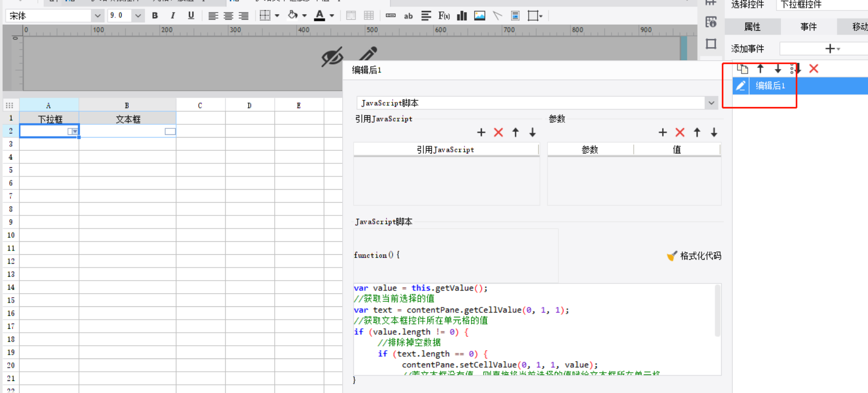Click the insert image icon
Image resolution: width=868 pixels, height=393 pixels.
point(479,16)
